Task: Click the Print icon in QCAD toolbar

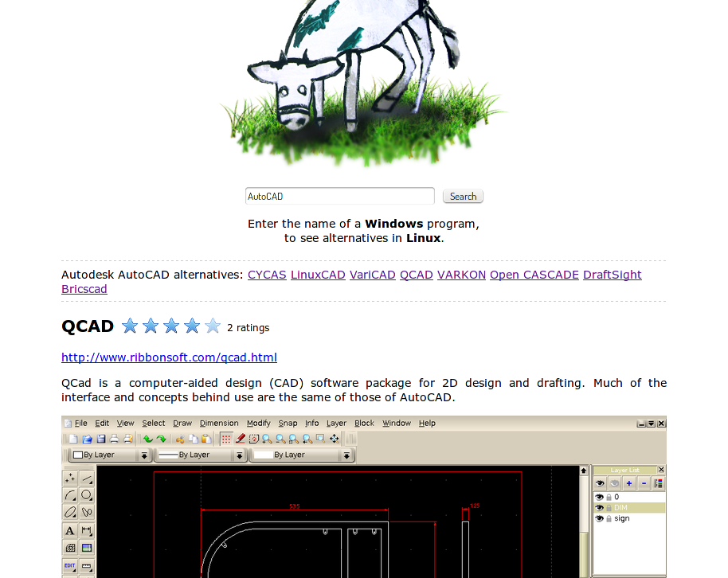Action: tap(114, 439)
